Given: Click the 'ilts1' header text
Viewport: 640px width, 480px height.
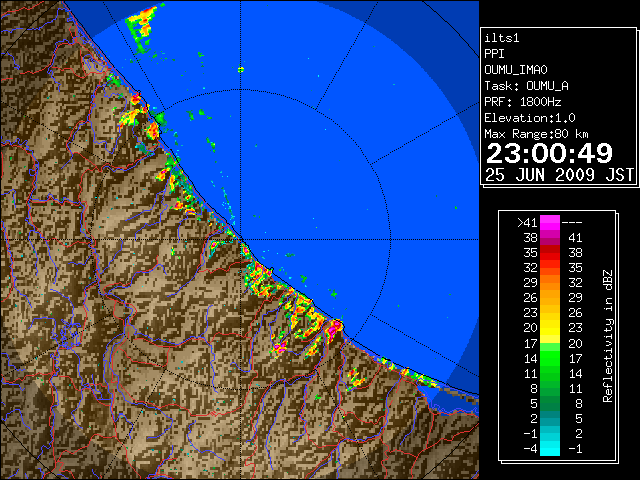Looking at the screenshot, I should click(502, 38).
